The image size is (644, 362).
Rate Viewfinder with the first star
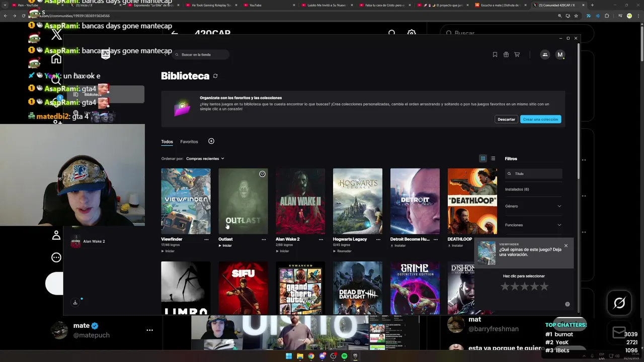(x=505, y=287)
